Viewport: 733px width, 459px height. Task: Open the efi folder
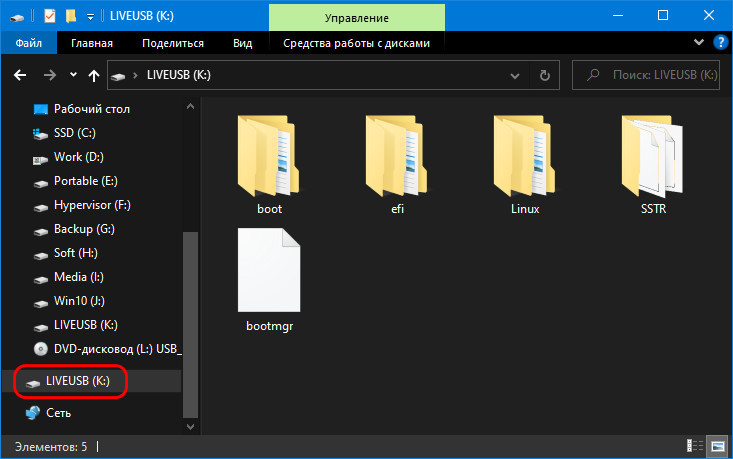(x=397, y=164)
